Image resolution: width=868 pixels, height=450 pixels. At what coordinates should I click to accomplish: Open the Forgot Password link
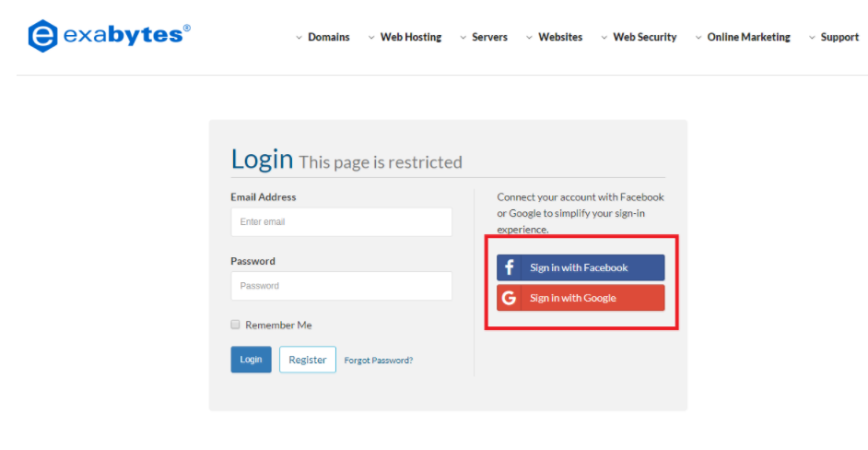click(379, 361)
